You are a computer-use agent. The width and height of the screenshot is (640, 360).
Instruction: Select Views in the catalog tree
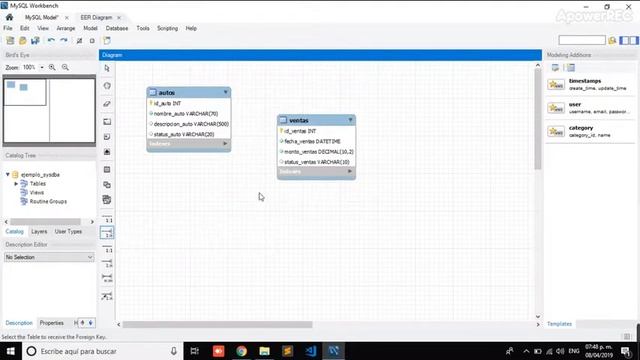point(36,192)
